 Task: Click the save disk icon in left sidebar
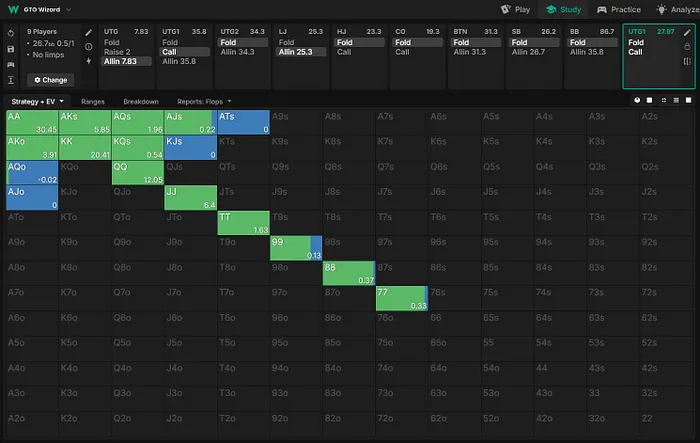[9, 48]
